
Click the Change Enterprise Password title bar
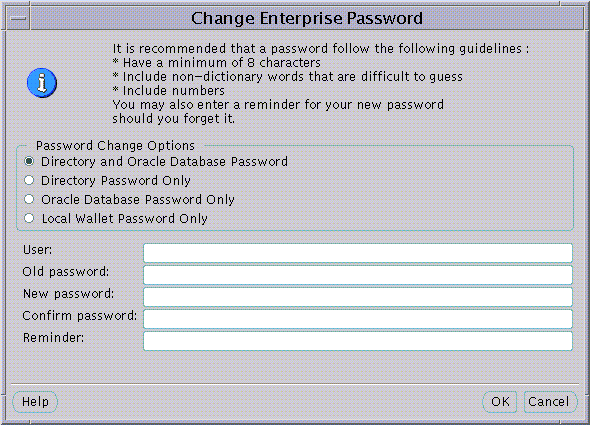[307, 18]
